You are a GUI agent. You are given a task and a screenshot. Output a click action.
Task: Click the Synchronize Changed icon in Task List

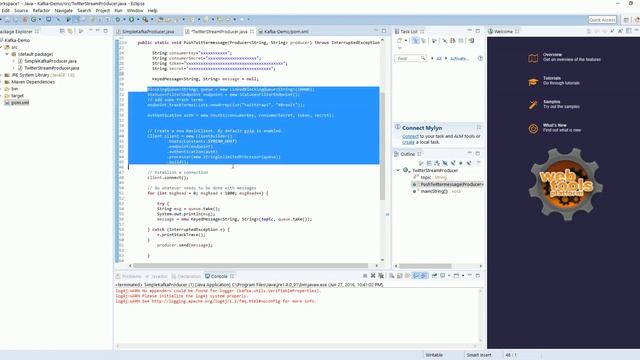471,40
